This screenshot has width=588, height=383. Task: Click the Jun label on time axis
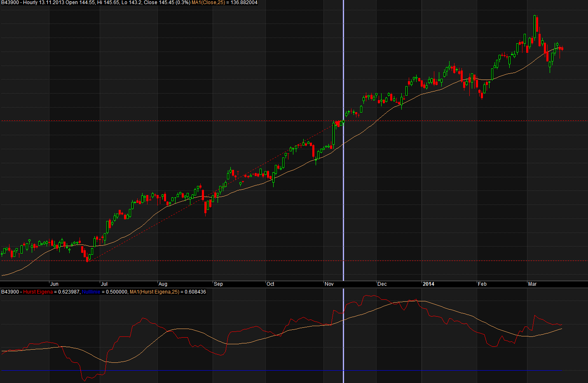click(x=54, y=284)
